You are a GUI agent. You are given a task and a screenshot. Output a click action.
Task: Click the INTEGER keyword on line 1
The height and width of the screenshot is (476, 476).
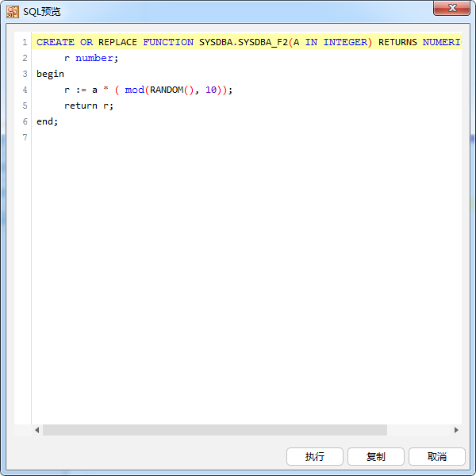click(345, 42)
